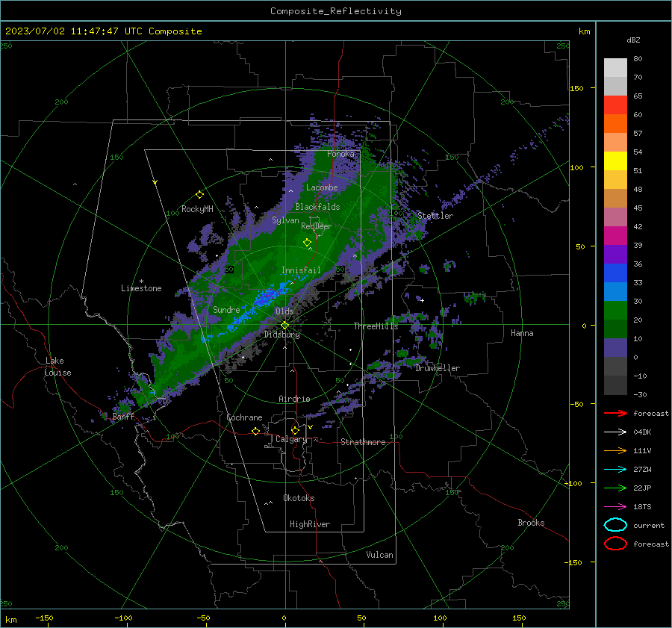The height and width of the screenshot is (628, 672).
Task: Click the yellow radar-site diamond above Didsbury
Action: (x=284, y=326)
